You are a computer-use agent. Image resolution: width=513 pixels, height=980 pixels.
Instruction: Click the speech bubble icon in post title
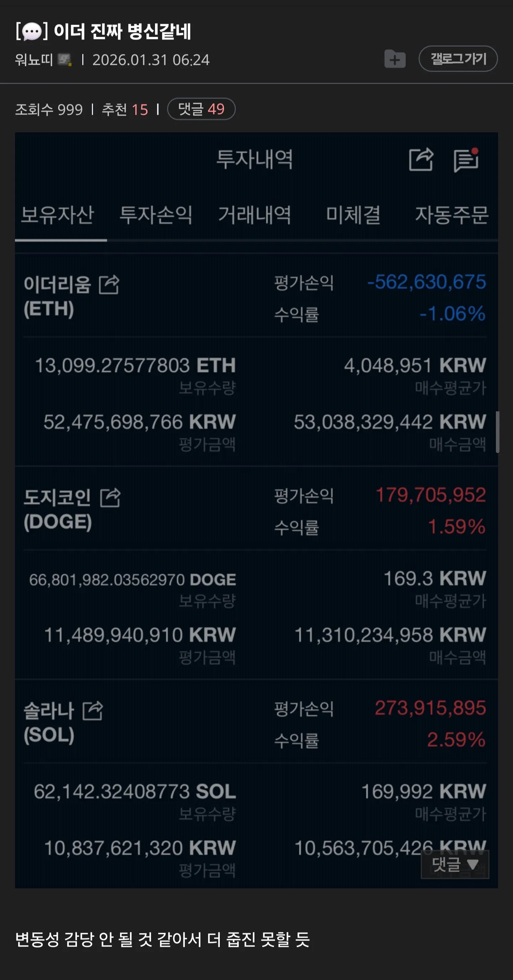pyautogui.click(x=32, y=32)
